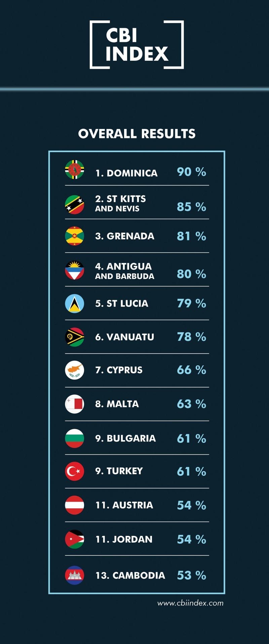Select the Jordan flag icon
The width and height of the screenshot is (269, 644).
(74, 539)
